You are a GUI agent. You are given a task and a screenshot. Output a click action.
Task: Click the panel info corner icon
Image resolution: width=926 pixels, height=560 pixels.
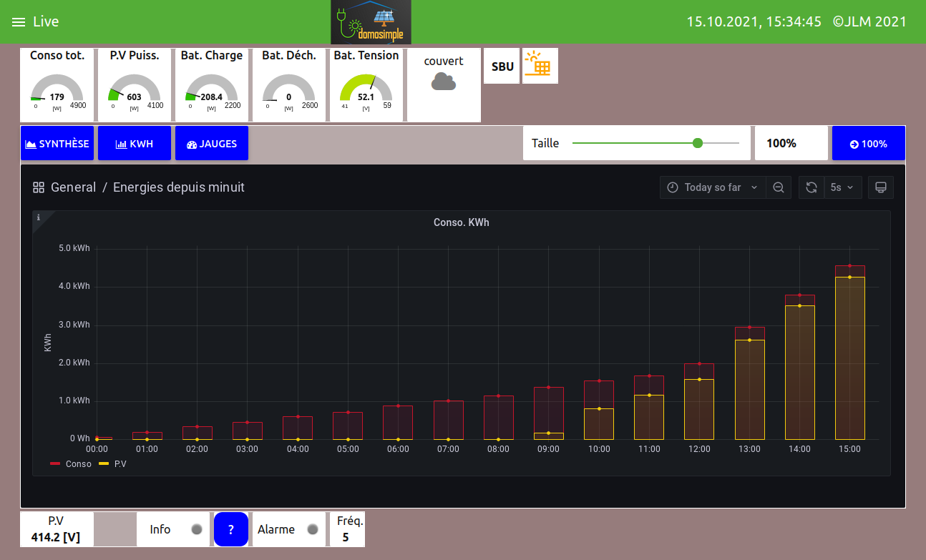click(x=39, y=217)
